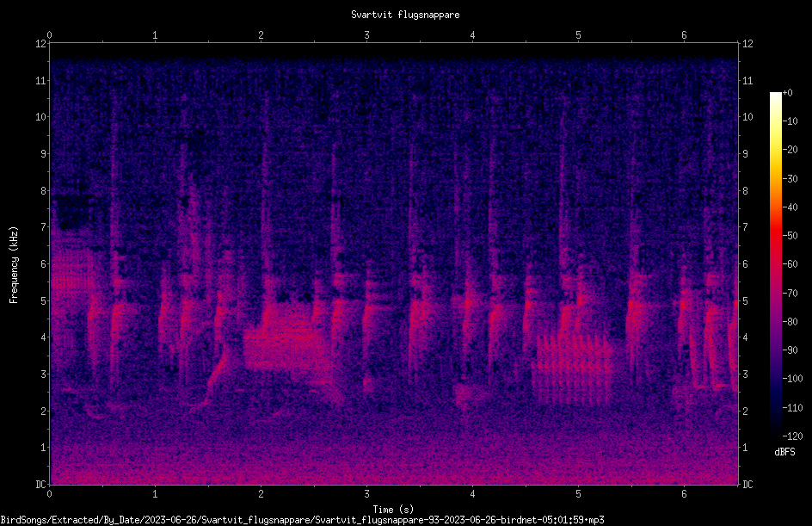The height and width of the screenshot is (526, 812).
Task: Click the 'Time (s)' axis label
Action: click(x=393, y=510)
